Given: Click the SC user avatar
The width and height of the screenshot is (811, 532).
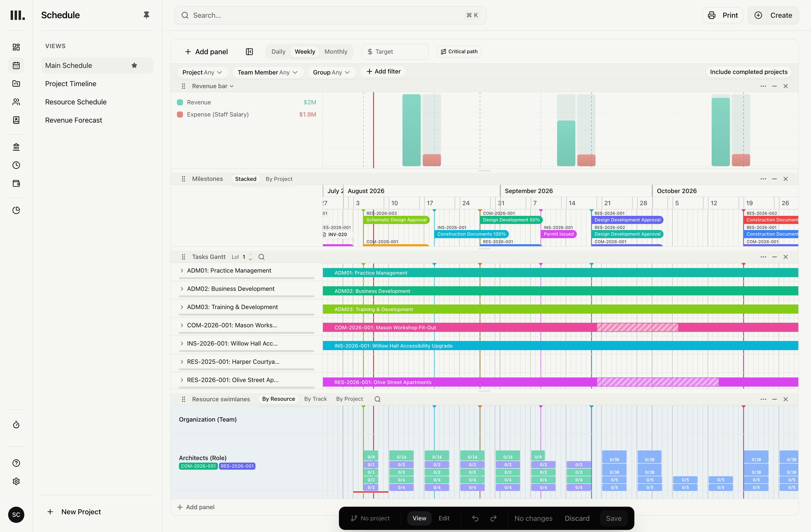Looking at the screenshot, I should [16, 514].
